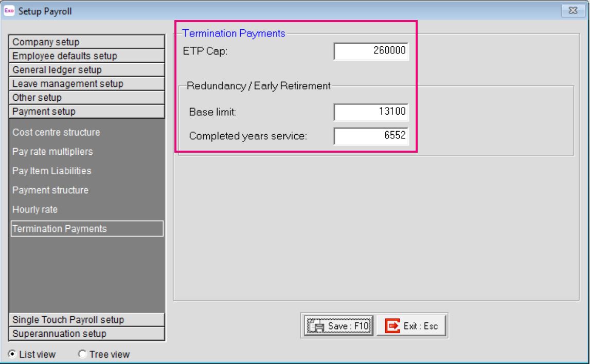Expand the Company setup section
This screenshot has height=364, width=590.
tap(86, 42)
